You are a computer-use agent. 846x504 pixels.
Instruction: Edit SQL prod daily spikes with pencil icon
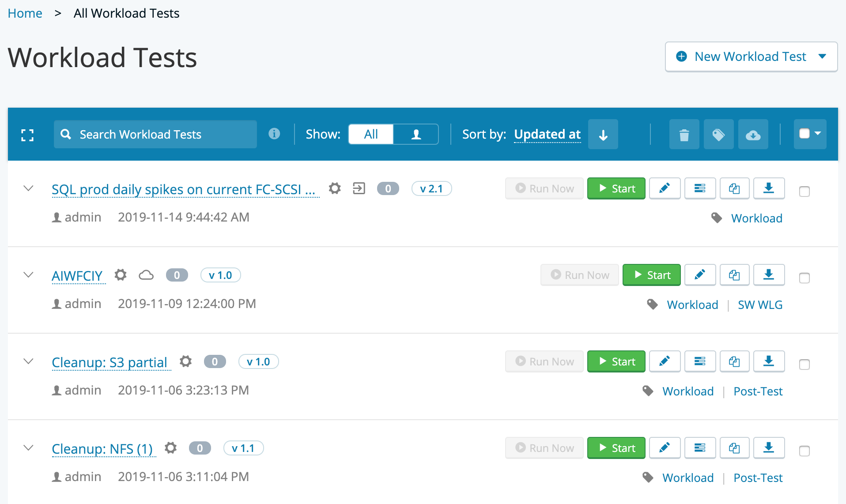tap(665, 188)
